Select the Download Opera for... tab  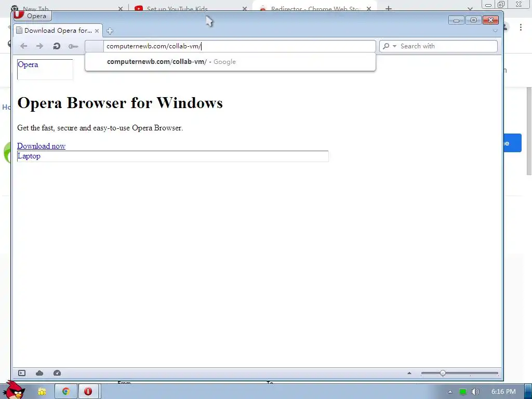[x=58, y=31]
